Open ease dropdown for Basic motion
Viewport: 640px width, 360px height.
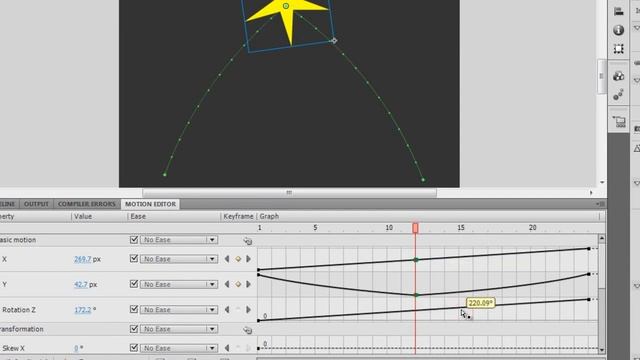[x=178, y=240]
